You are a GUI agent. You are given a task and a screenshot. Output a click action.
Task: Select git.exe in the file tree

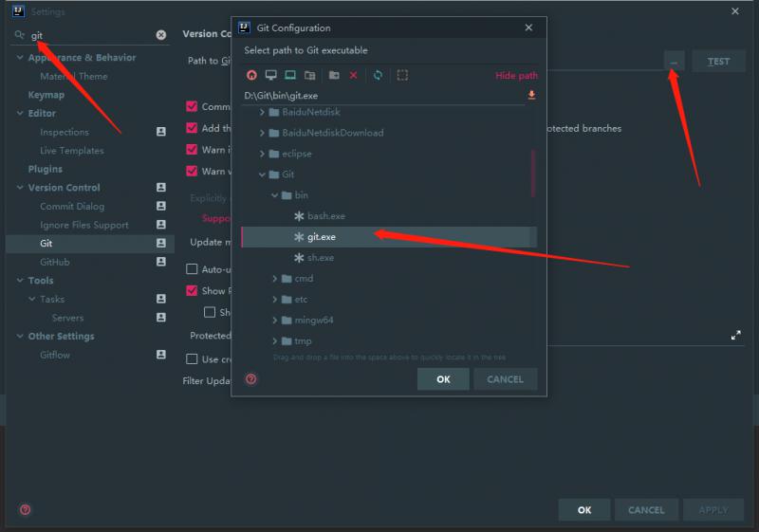tap(389, 236)
